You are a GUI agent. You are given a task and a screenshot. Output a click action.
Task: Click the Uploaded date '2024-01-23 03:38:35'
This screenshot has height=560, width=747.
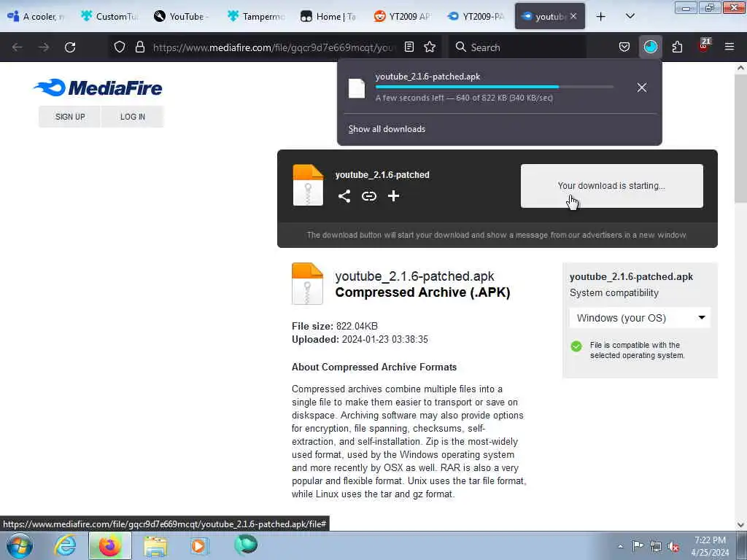point(385,340)
